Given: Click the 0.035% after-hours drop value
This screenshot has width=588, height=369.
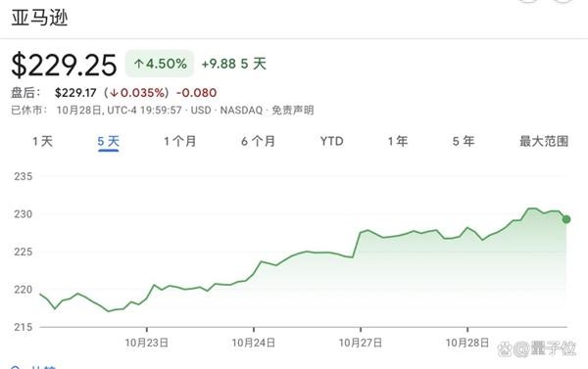Looking at the screenshot, I should click(x=137, y=93).
